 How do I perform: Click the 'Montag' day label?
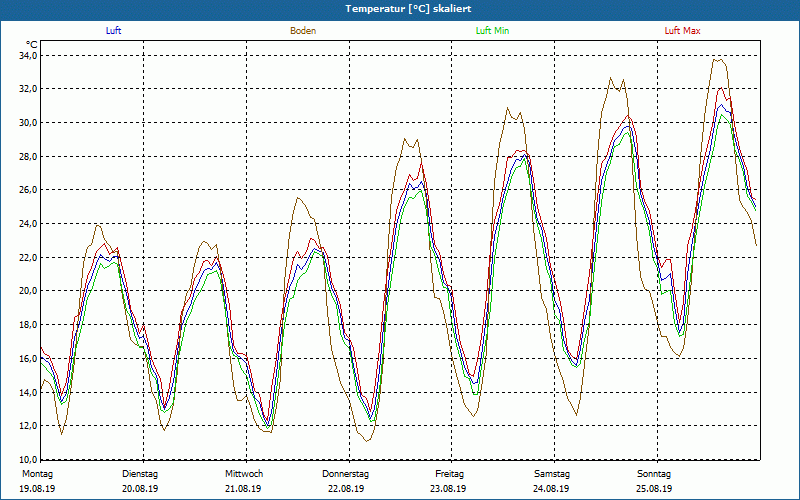pos(37,474)
